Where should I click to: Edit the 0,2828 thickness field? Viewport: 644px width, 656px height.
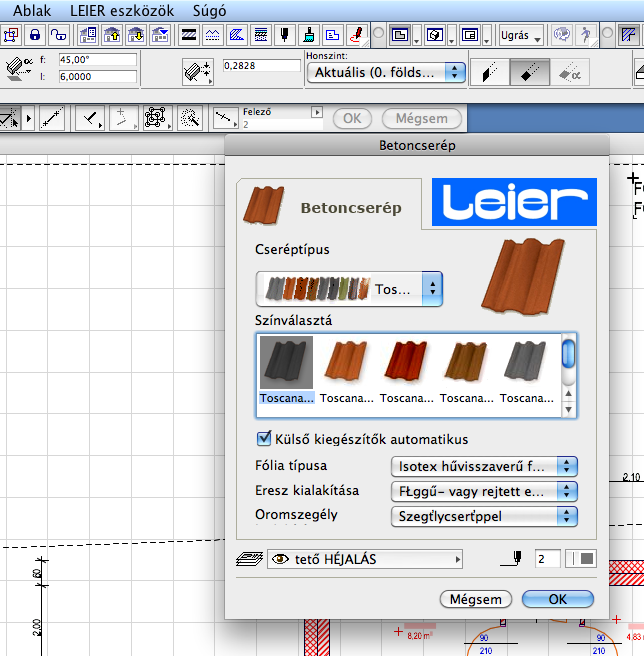click(262, 66)
